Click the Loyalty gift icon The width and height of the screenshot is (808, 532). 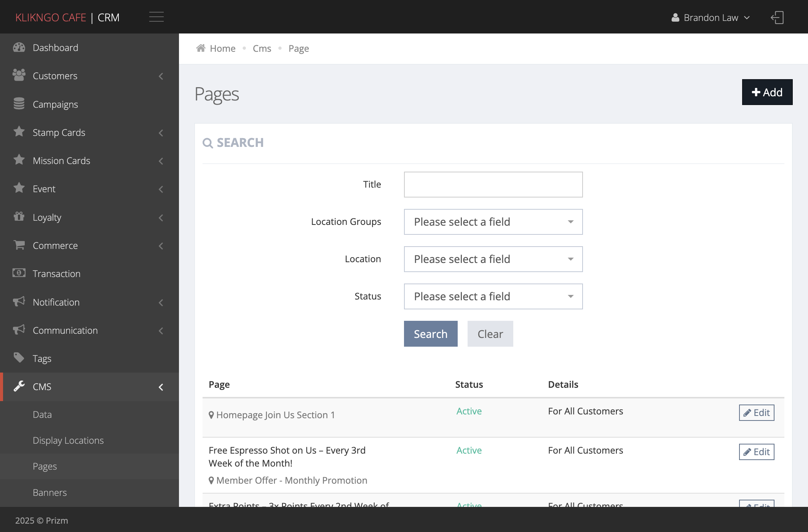19,217
